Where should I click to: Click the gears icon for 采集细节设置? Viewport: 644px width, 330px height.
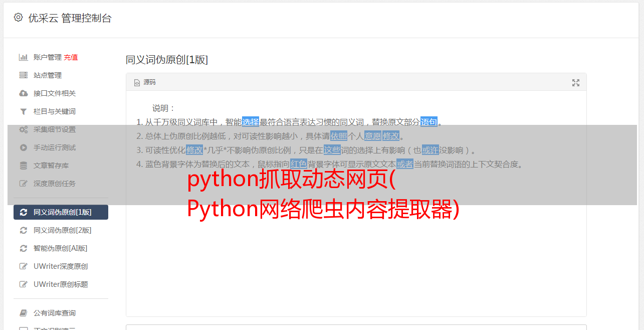pos(23,129)
